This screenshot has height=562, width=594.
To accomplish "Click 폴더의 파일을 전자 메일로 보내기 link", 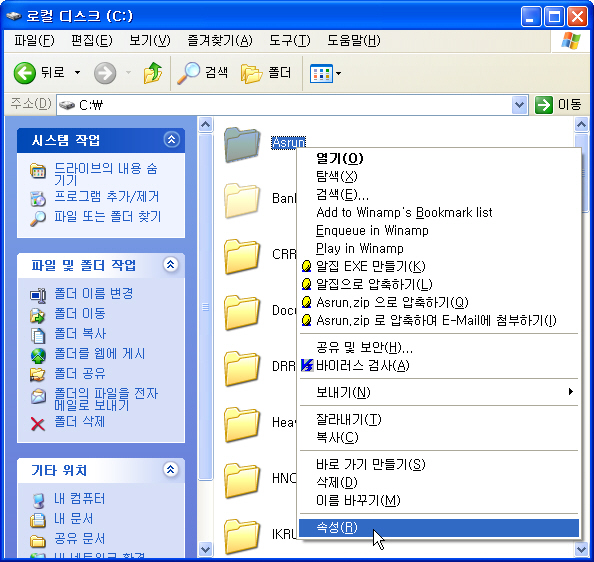I will click(x=106, y=399).
